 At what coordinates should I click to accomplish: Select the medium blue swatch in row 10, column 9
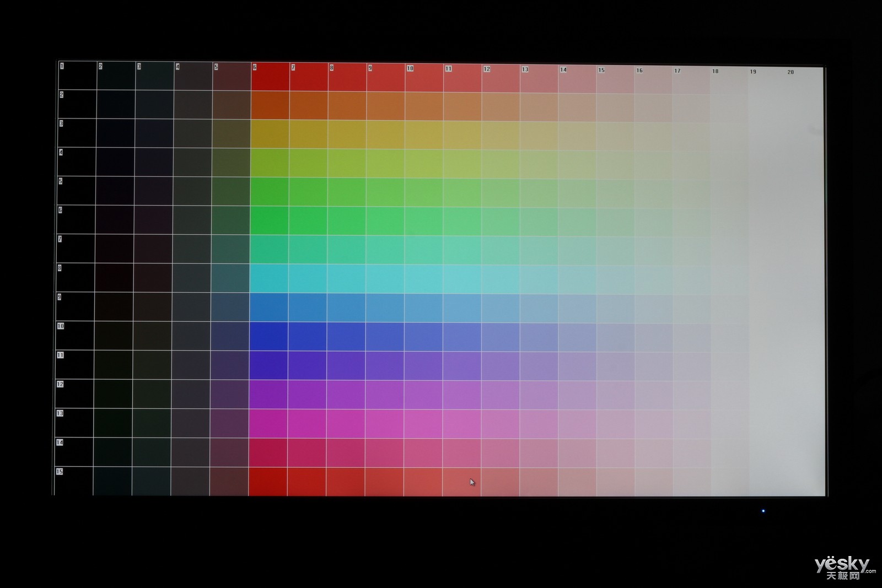tap(384, 337)
